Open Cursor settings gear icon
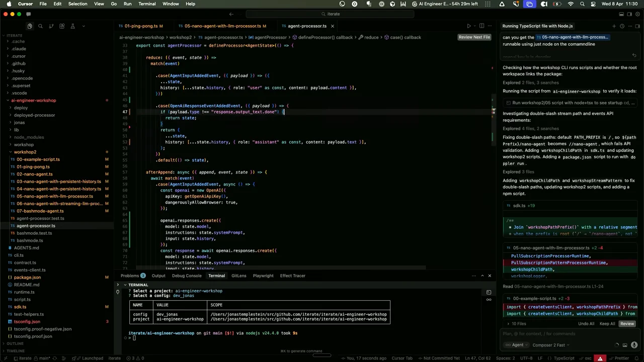 click(637, 14)
